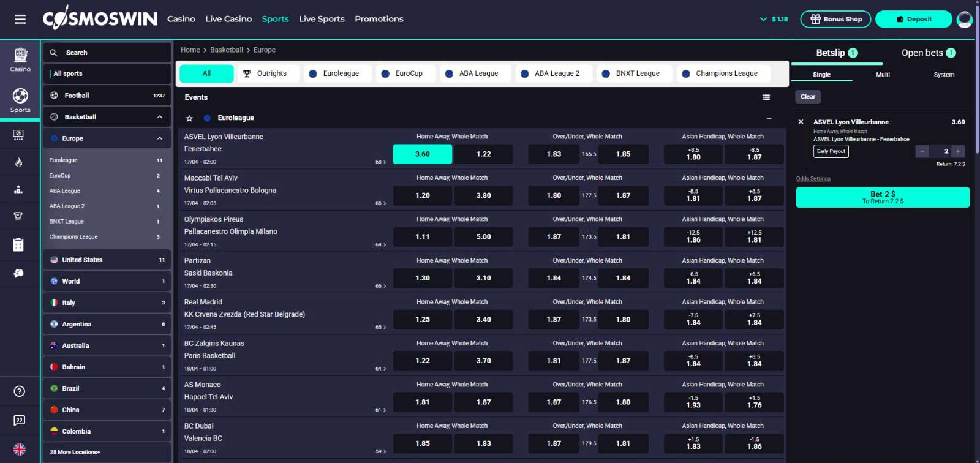
Task: Open the live chat support icon
Action: (20, 420)
